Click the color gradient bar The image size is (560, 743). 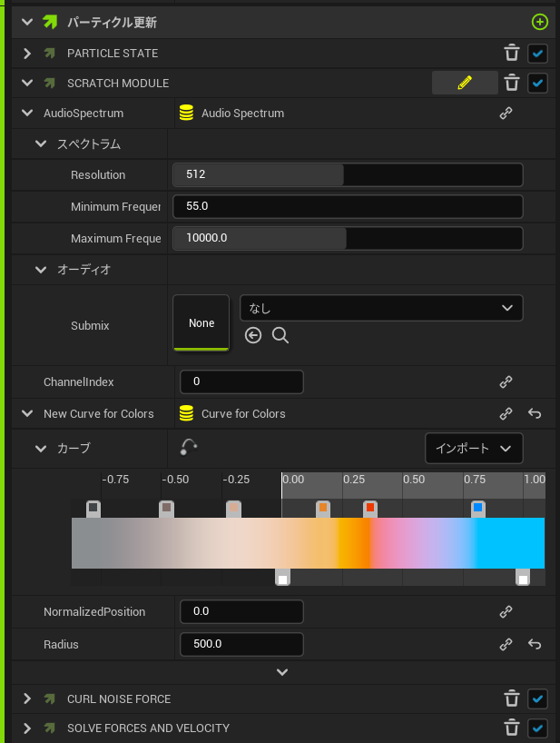pyautogui.click(x=308, y=543)
